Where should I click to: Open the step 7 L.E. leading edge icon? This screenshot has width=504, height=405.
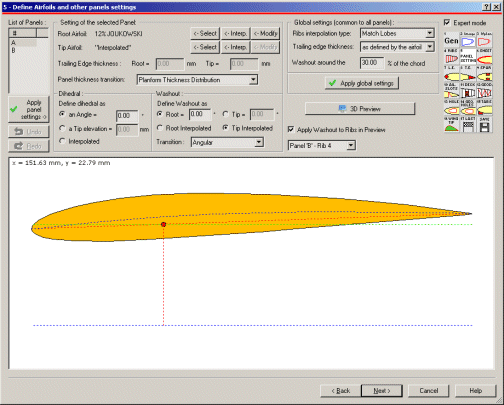(x=451, y=74)
